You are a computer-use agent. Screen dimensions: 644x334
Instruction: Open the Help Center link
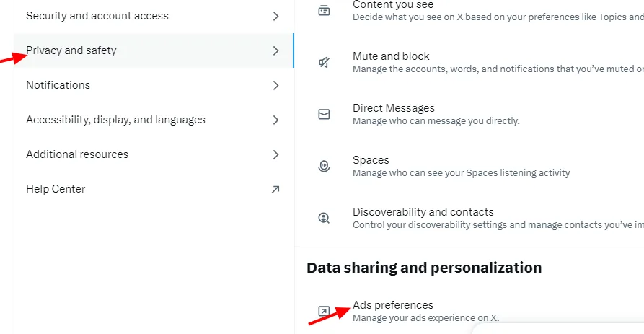(56, 189)
